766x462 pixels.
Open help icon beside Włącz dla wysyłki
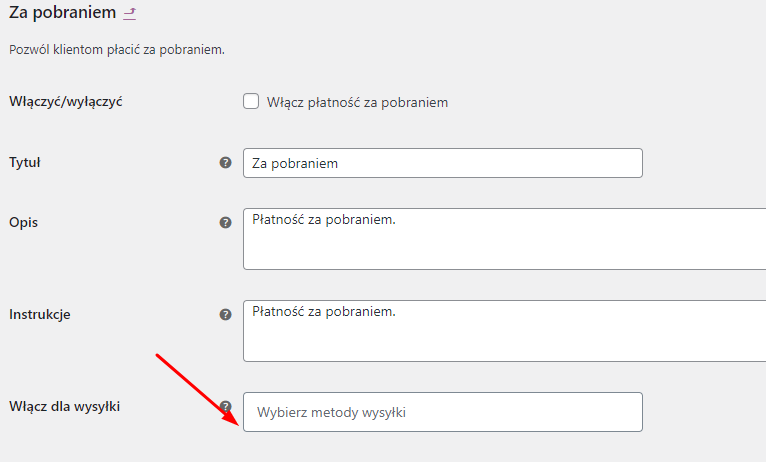coord(225,406)
